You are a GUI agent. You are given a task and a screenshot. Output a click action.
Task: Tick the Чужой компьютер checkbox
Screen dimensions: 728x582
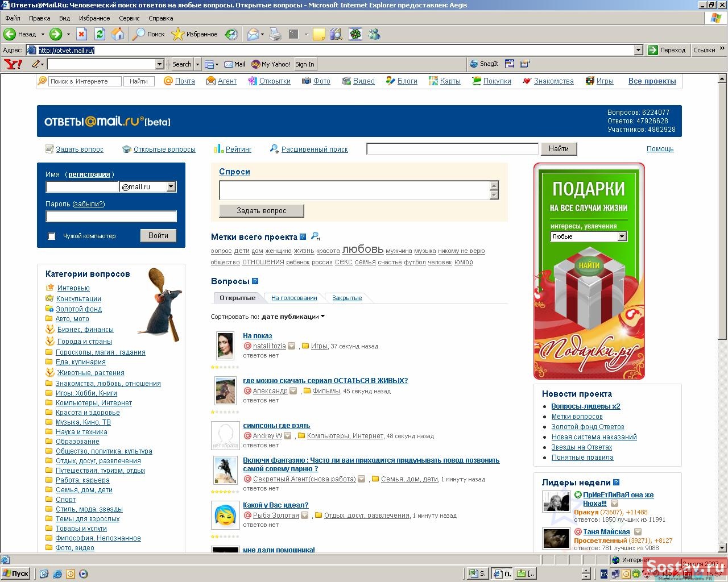(x=52, y=236)
